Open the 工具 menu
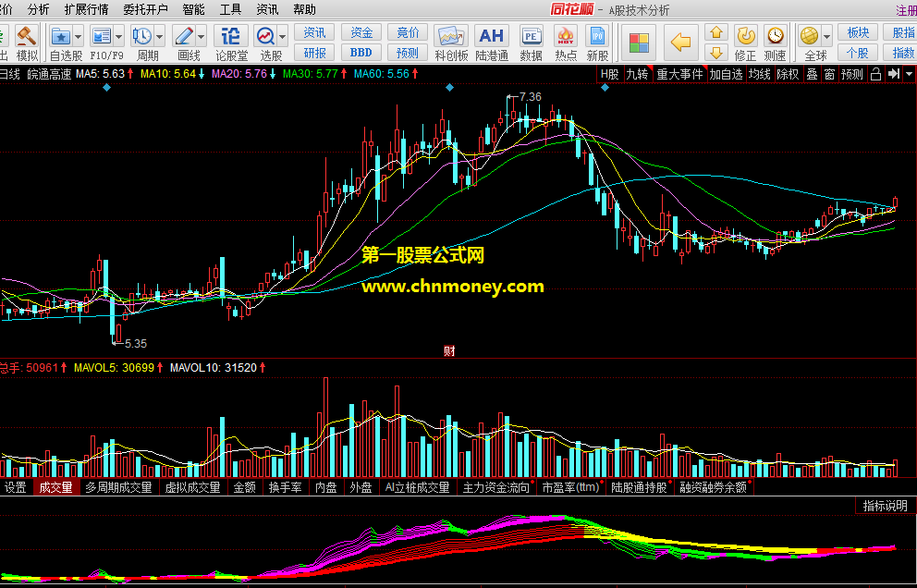917x588 pixels. [230, 10]
